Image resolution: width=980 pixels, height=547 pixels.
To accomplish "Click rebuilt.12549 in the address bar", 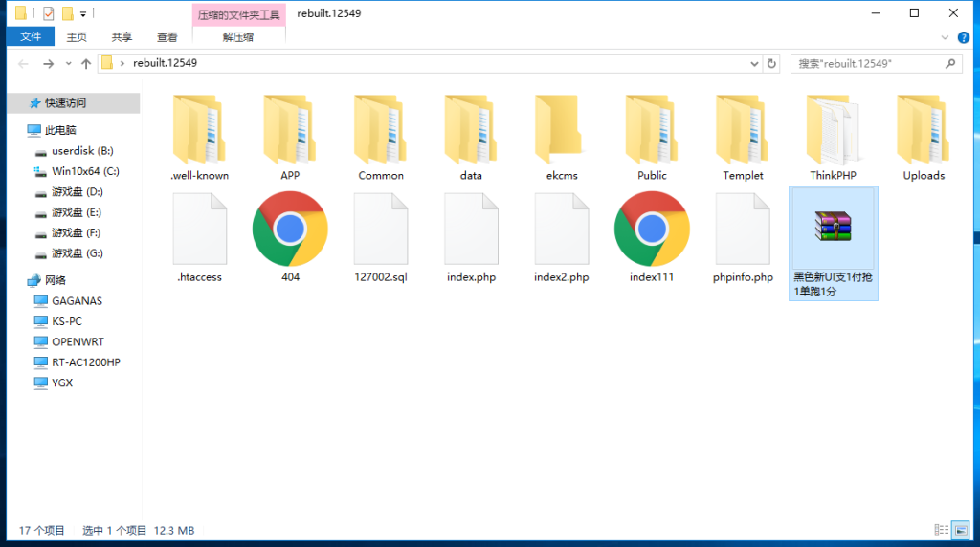I will point(165,63).
